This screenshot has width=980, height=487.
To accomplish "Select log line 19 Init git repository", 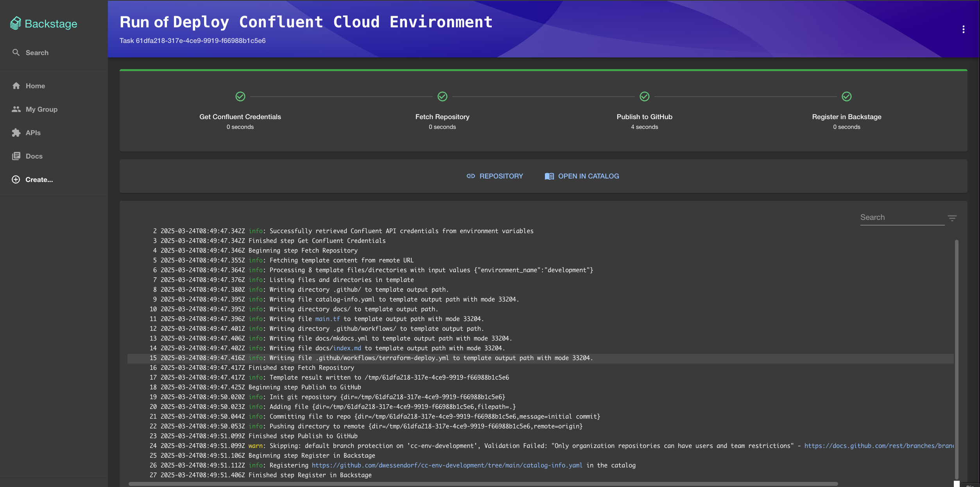I will coord(541,397).
